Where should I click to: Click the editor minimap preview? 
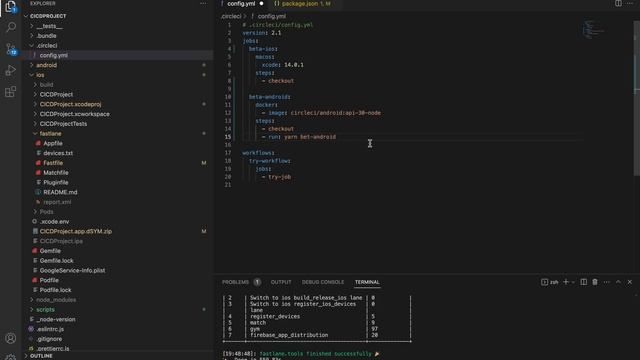[x=592, y=29]
